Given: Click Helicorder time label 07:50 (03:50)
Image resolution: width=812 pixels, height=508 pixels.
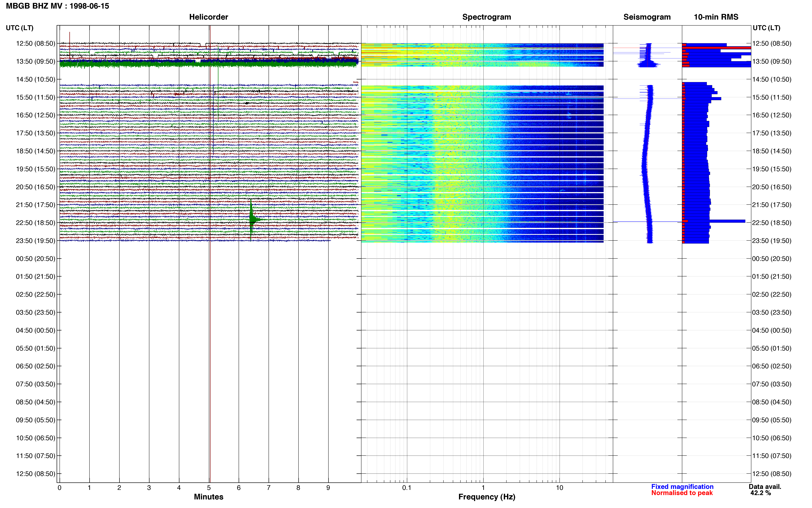Looking at the screenshot, I should [36, 384].
